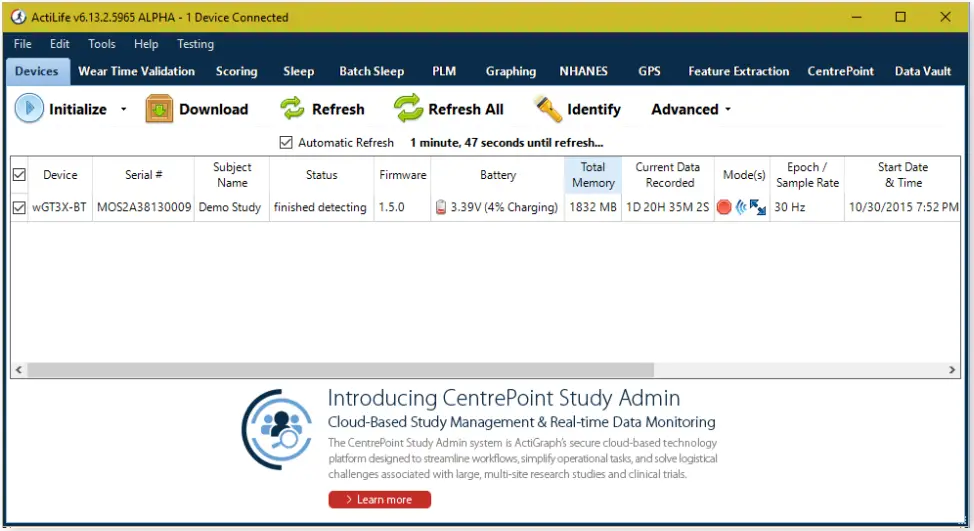Switch to the PLM tab
Image resolution: width=974 pixels, height=531 pixels.
coord(444,71)
